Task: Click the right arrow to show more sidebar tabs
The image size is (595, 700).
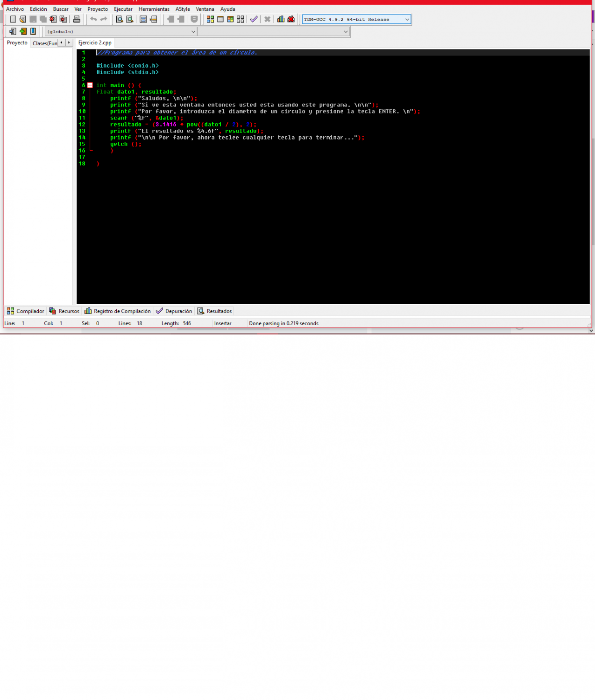Action: pyautogui.click(x=69, y=42)
